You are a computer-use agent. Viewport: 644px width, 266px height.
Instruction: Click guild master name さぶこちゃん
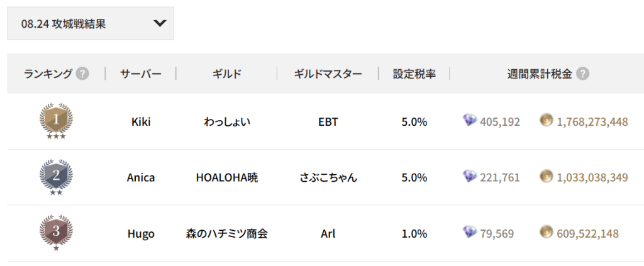pyautogui.click(x=328, y=177)
